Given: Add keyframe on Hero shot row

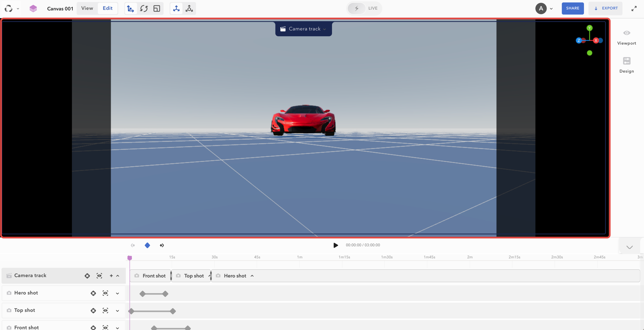Looking at the screenshot, I should click(93, 293).
